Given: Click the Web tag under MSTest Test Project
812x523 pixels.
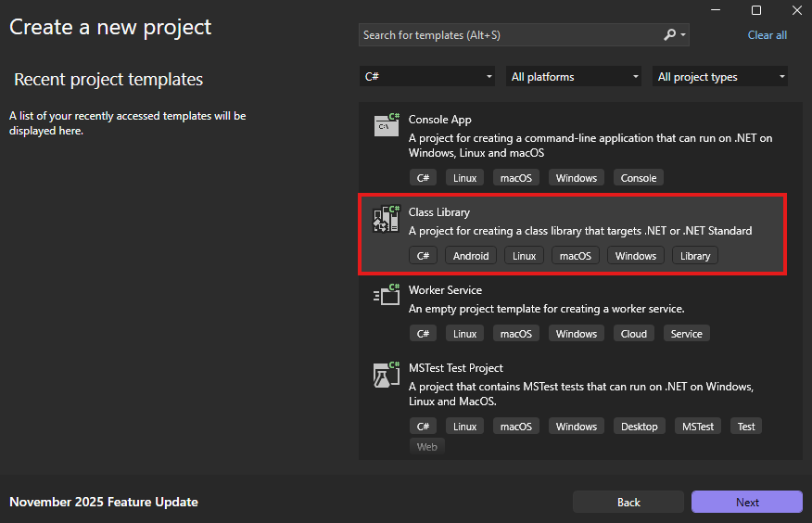Looking at the screenshot, I should 426,446.
